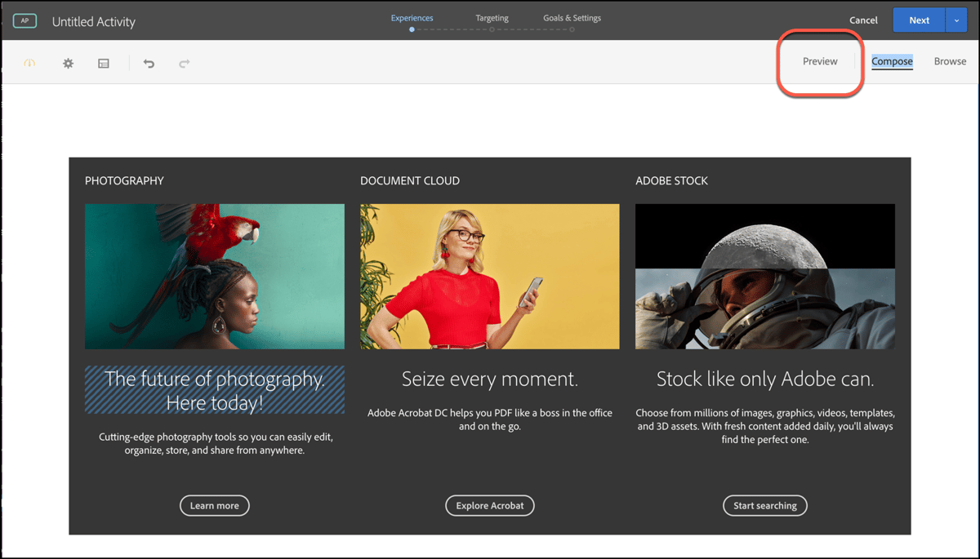Switch to Compose mode

point(892,61)
